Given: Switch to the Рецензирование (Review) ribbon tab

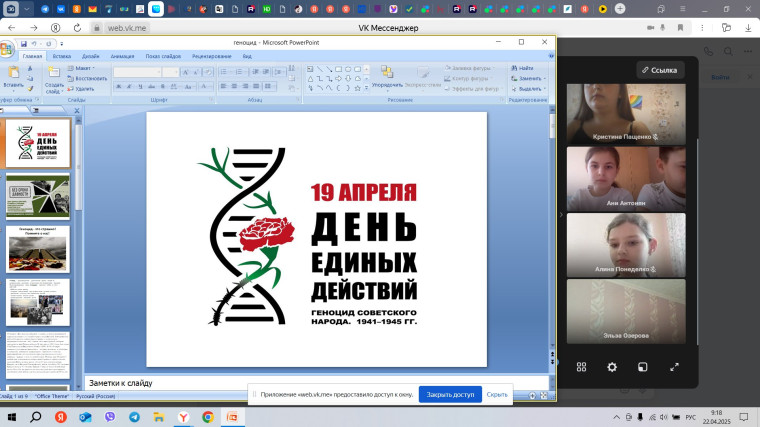Looking at the screenshot, I should (x=212, y=56).
